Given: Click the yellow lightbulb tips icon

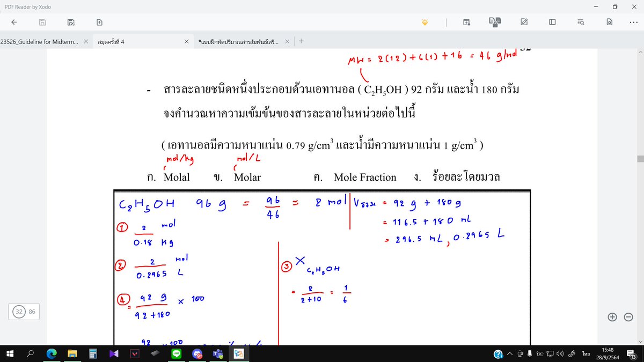Looking at the screenshot, I should 425,22.
